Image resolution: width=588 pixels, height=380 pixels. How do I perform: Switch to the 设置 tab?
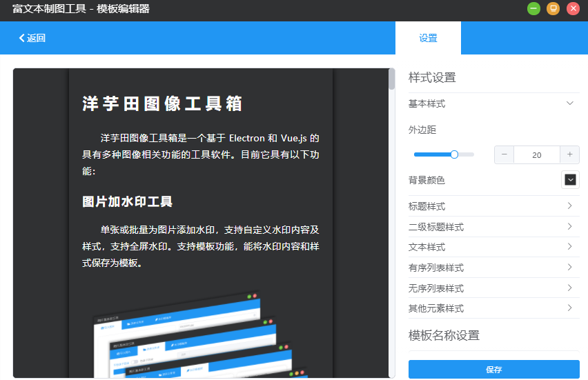[428, 38]
